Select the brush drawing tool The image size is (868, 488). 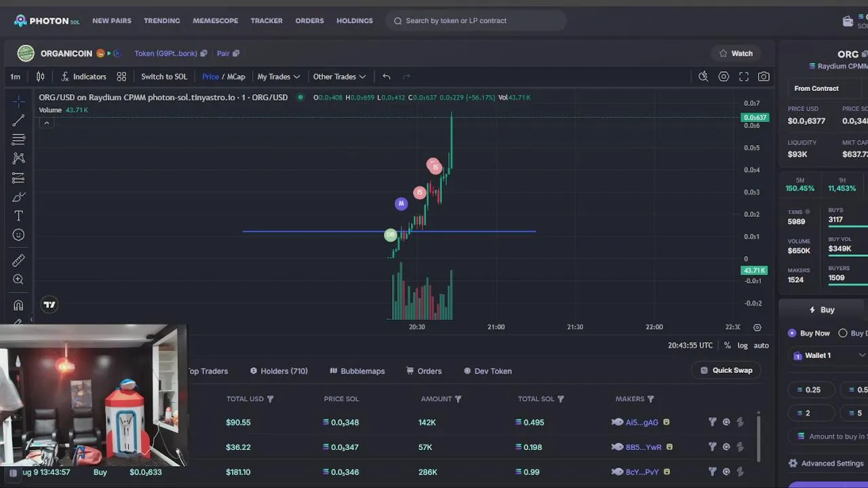(x=18, y=197)
